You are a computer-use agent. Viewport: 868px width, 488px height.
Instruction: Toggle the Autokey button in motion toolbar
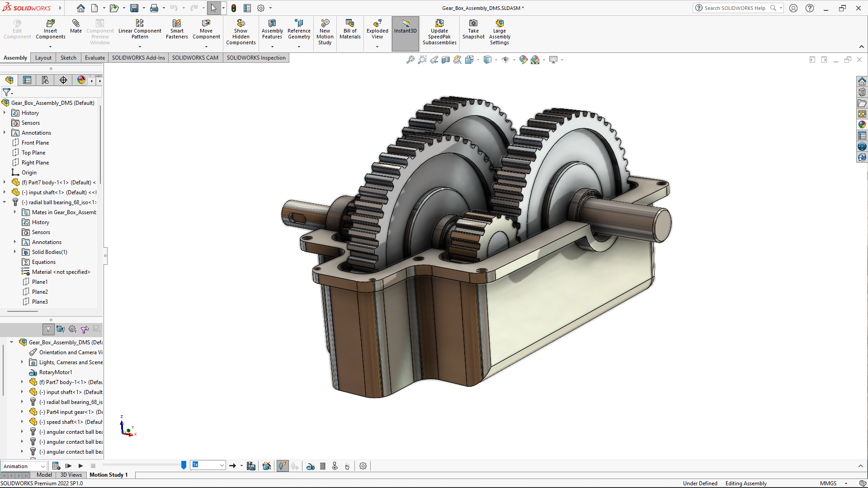click(283, 466)
